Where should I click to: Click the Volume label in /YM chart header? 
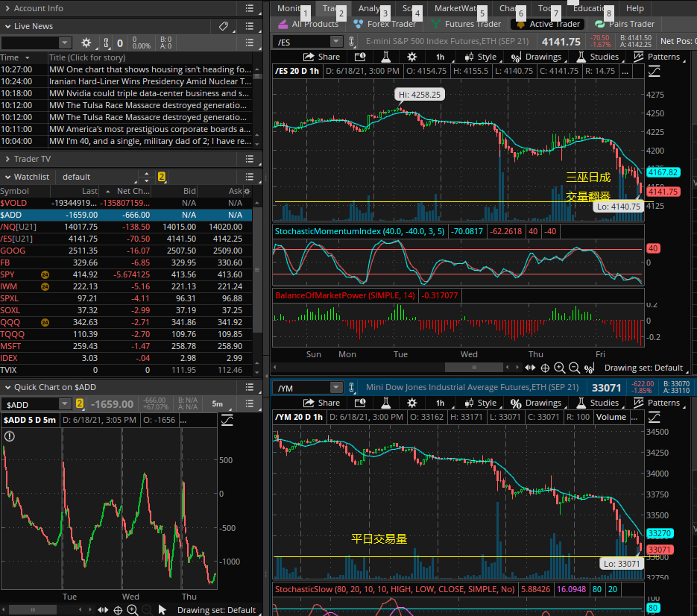[x=611, y=417]
